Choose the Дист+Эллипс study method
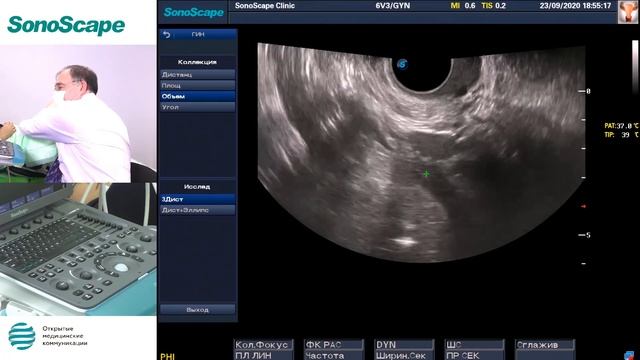 198,210
